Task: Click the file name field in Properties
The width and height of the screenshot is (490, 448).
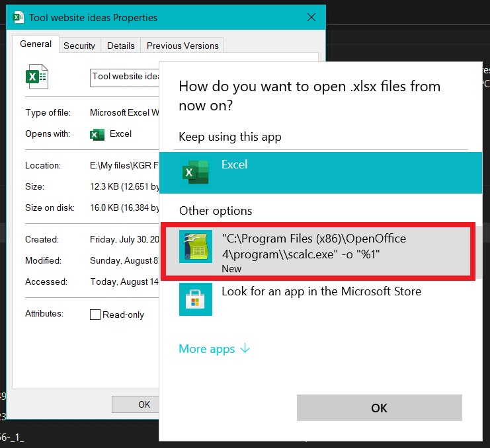Action: coord(125,78)
